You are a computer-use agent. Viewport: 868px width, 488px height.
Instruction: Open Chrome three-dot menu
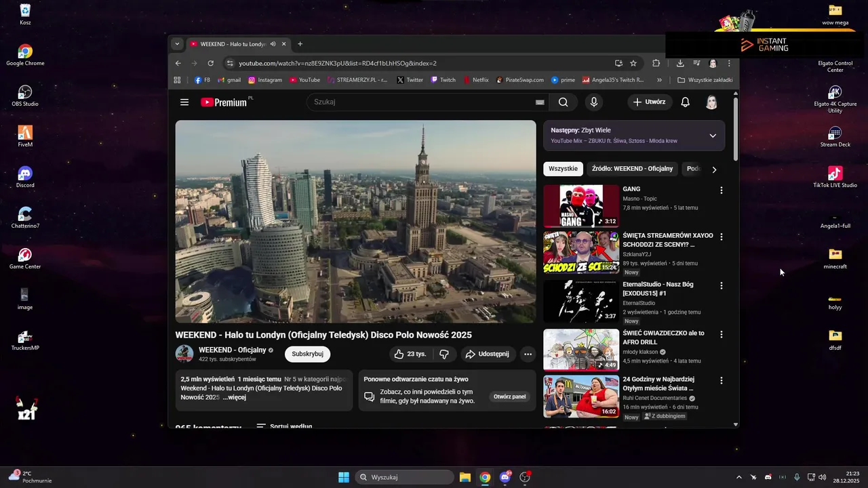[x=729, y=63]
